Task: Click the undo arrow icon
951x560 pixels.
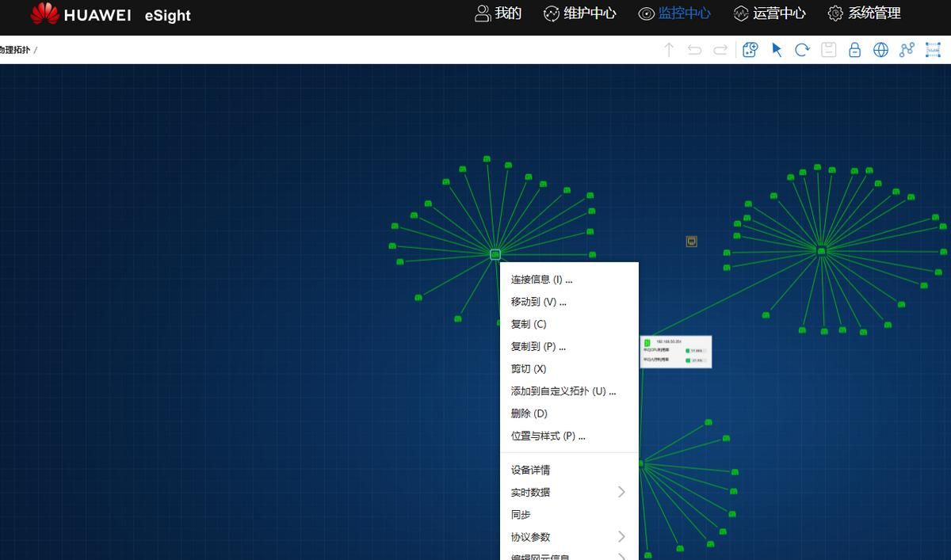Action: coord(694,49)
